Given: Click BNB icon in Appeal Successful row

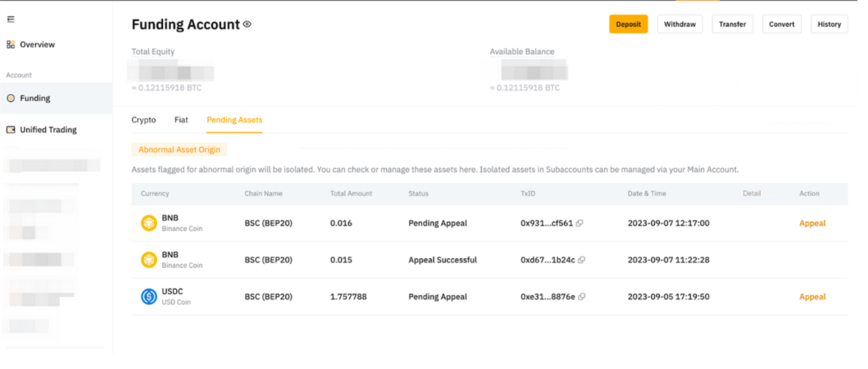Looking at the screenshot, I should click(x=149, y=260).
